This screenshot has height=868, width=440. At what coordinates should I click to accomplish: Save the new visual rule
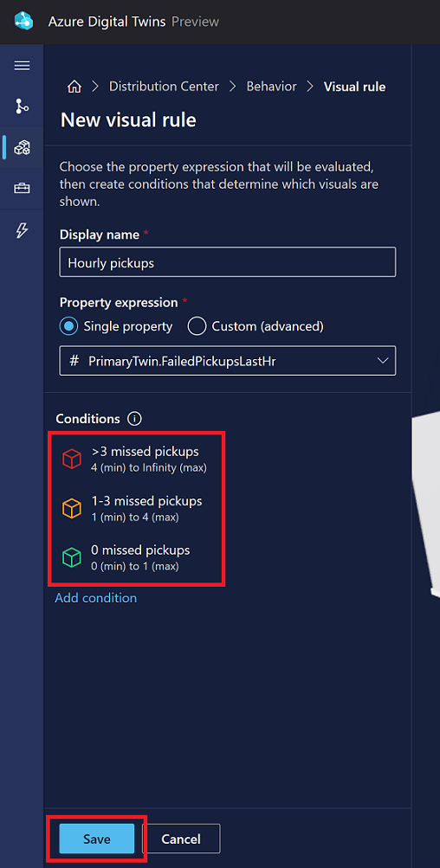pos(97,839)
